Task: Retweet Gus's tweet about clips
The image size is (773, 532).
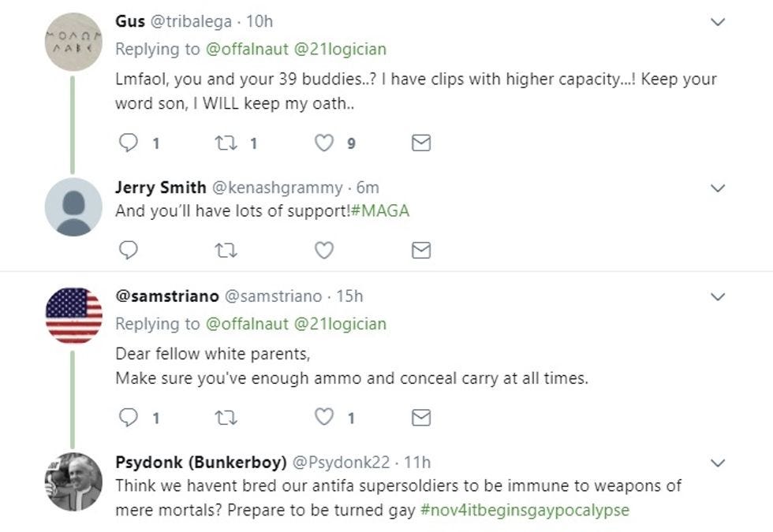Action: tap(226, 143)
